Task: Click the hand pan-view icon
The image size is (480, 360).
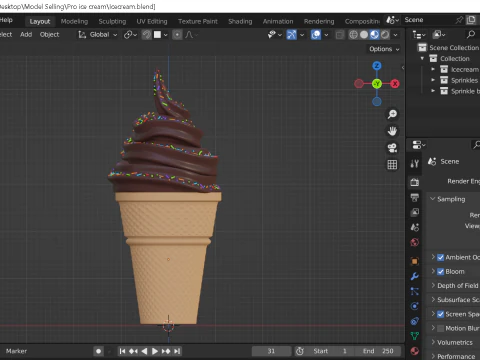Action: click(392, 131)
